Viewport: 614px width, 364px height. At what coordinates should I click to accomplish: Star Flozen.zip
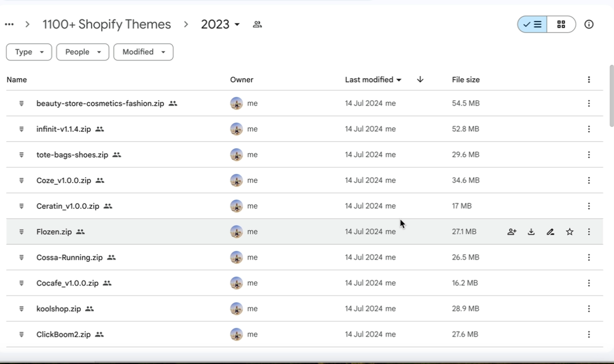tap(570, 232)
